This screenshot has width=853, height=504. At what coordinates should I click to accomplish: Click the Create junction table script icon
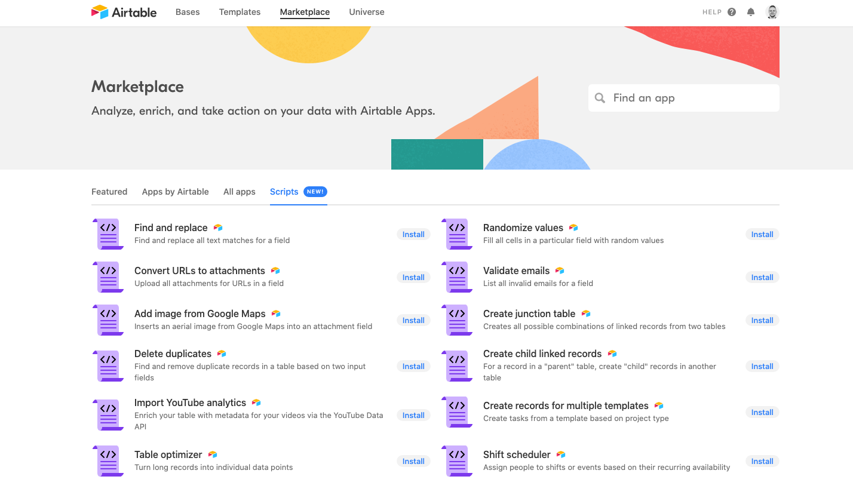click(457, 320)
